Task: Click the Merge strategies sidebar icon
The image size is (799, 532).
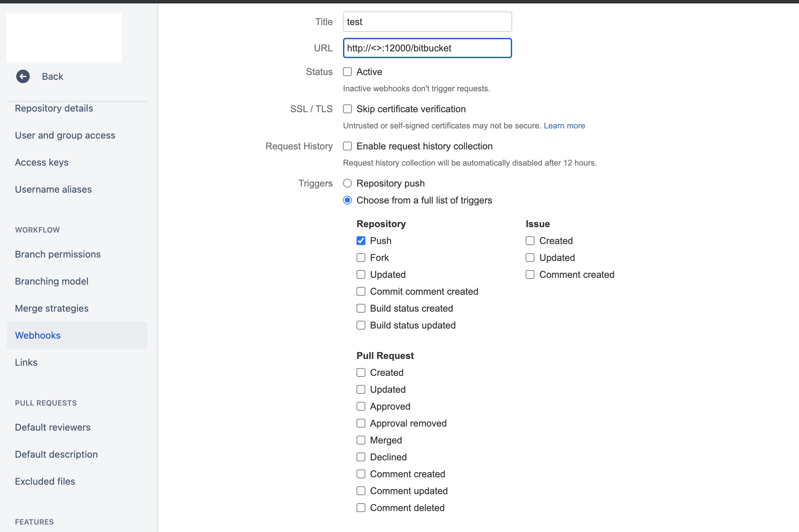Action: (x=52, y=308)
